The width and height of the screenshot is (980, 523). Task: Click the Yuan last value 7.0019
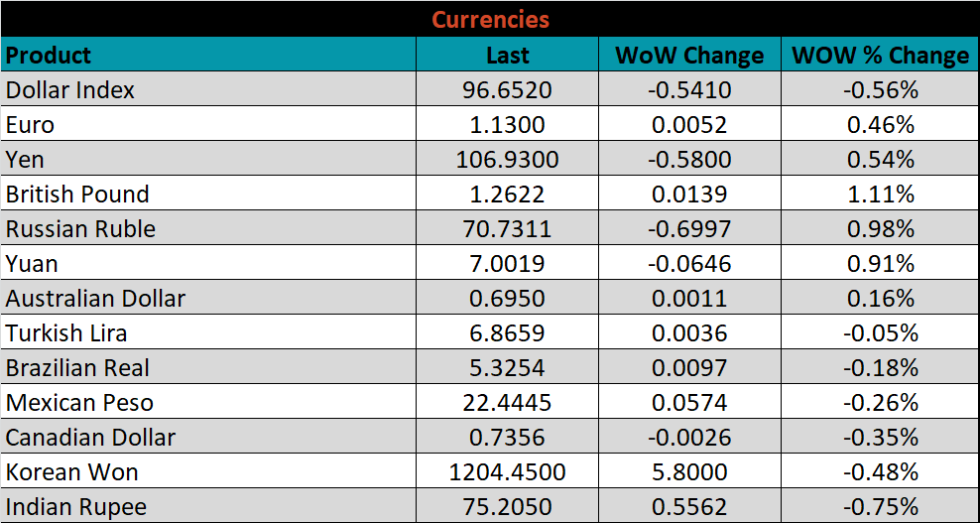507,264
